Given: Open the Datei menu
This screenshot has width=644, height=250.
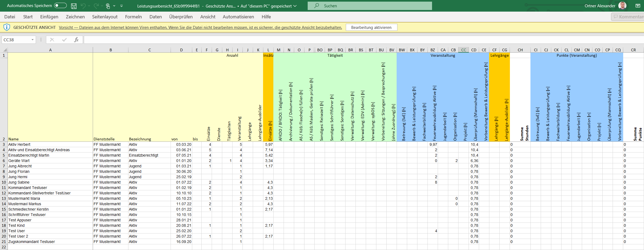Looking at the screenshot, I should coord(10,17).
